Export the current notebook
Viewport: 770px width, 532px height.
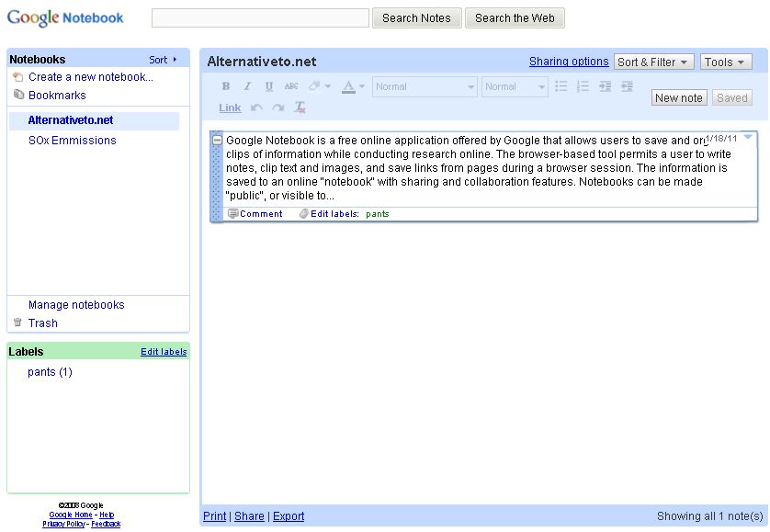click(x=288, y=516)
